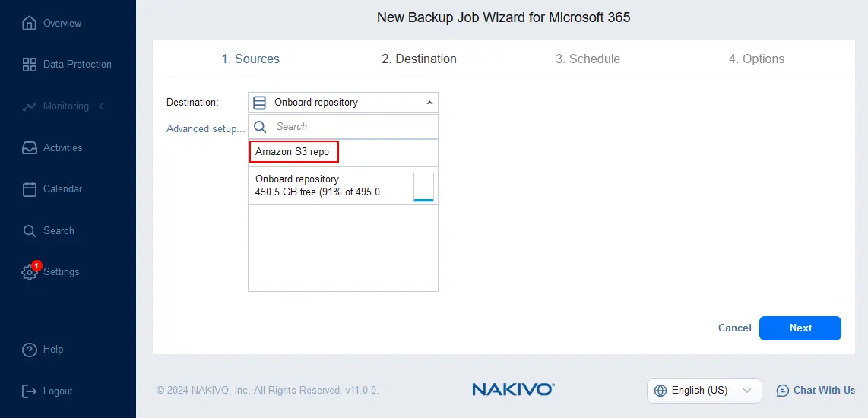This screenshot has height=418, width=868.
Task: Open the Advanced setup link
Action: point(205,129)
